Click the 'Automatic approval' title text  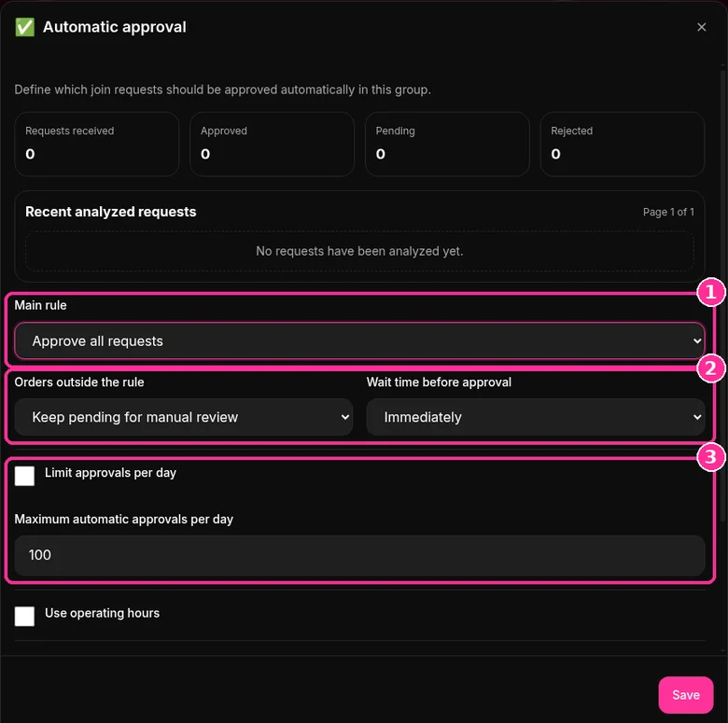[x=114, y=27]
